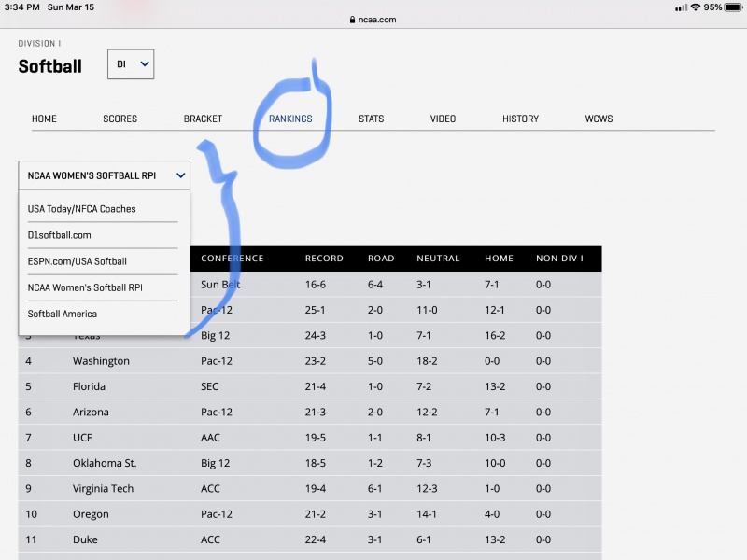Go to the HOME tab
Viewport: 747px width, 560px height.
44,119
